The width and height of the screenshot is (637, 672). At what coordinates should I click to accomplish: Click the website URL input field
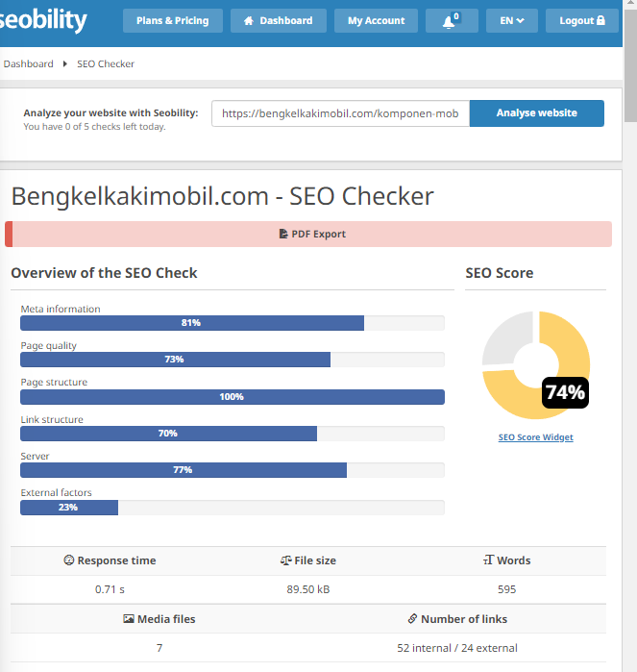click(340, 113)
